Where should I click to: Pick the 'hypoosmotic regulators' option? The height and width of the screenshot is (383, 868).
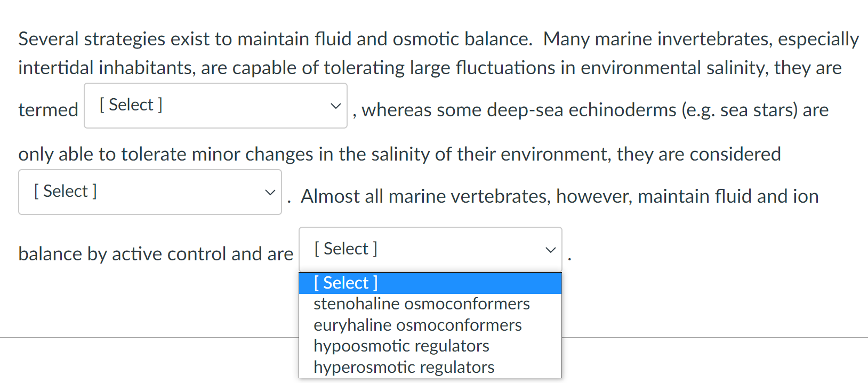[401, 346]
